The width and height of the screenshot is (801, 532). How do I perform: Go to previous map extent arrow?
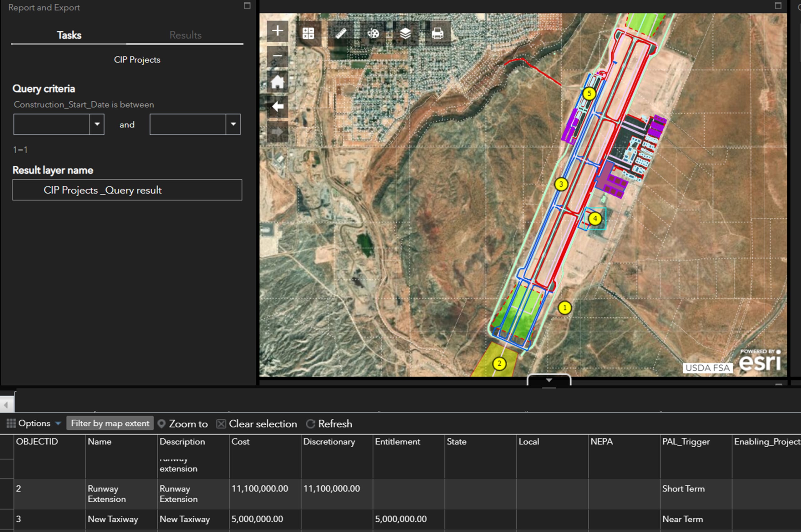[x=277, y=107]
